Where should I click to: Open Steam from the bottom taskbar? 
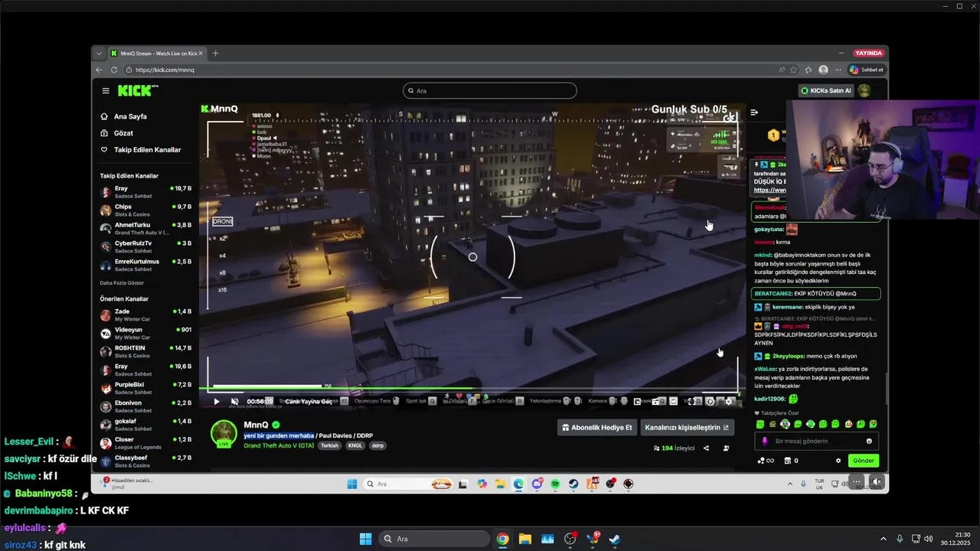(615, 539)
